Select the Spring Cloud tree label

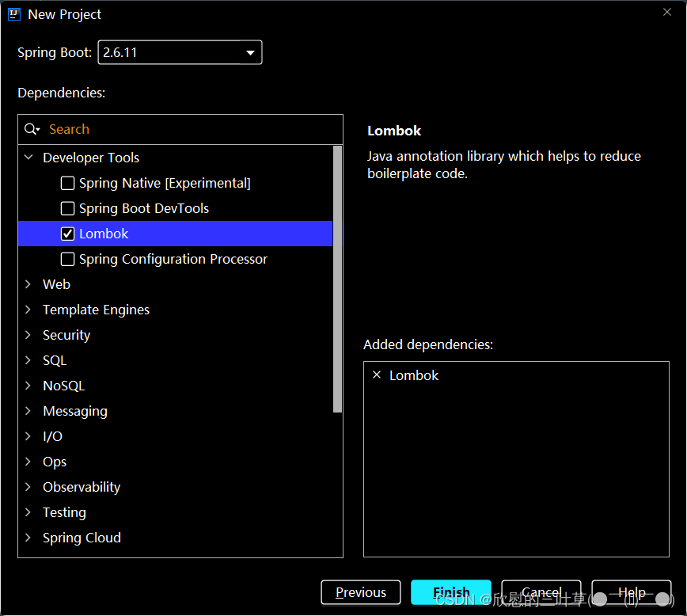click(x=82, y=538)
